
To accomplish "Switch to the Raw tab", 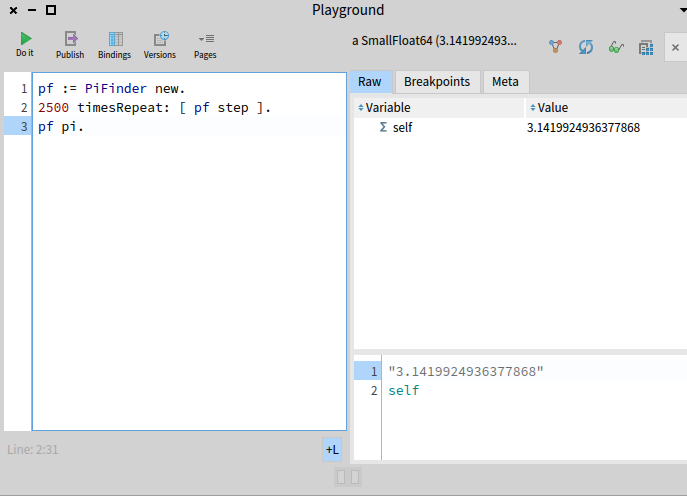I will point(369,82).
